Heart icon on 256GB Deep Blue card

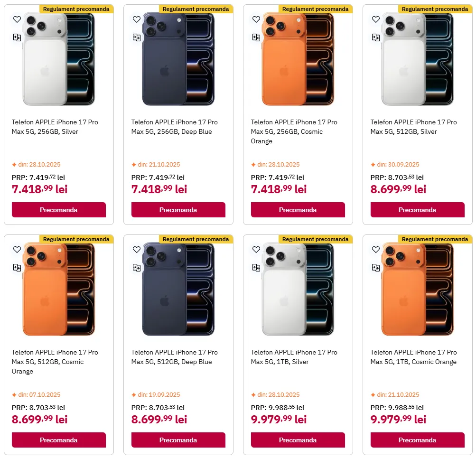(x=137, y=19)
